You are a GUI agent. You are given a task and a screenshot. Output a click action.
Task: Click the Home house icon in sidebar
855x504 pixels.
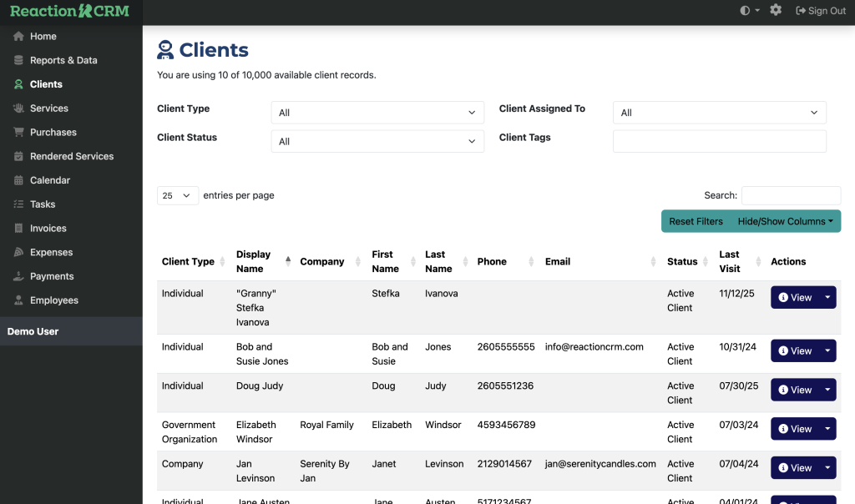pos(18,37)
